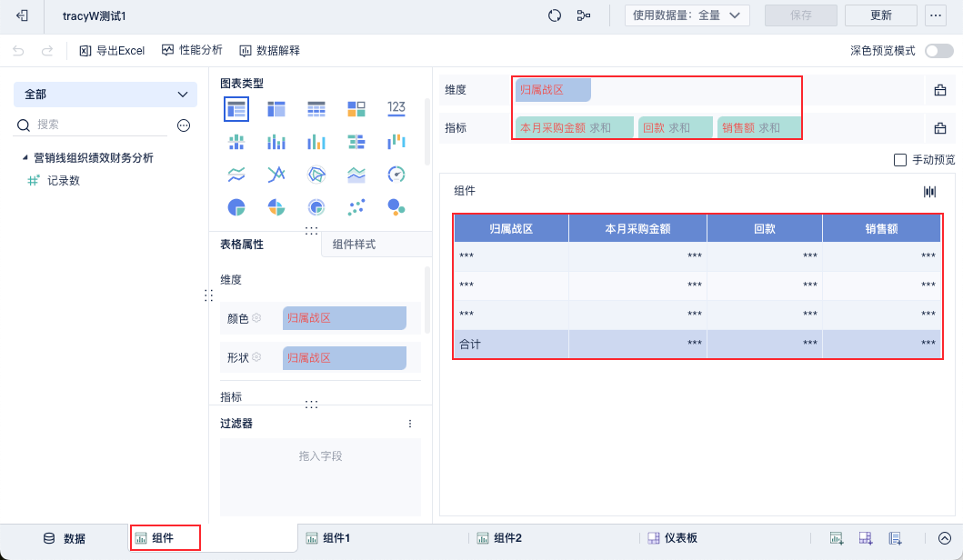This screenshot has width=963, height=560.
Task: Click the bottom-right add analysis document icon
Action: click(x=895, y=538)
